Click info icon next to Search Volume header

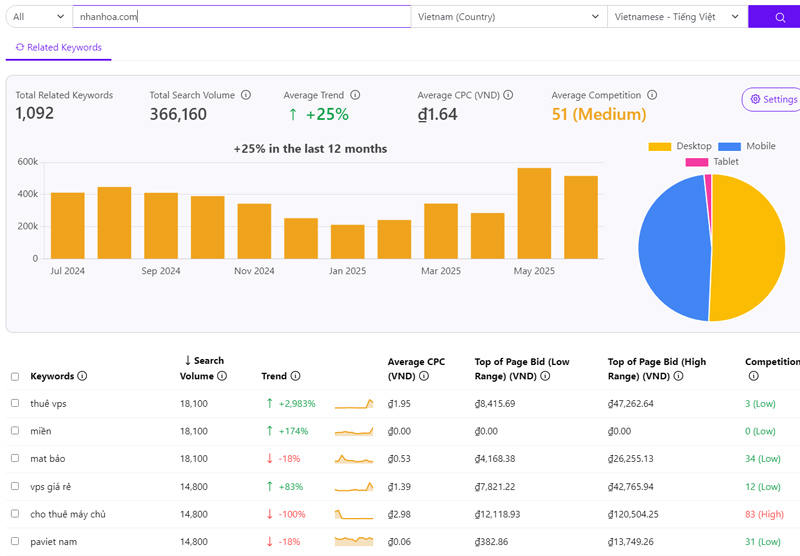click(222, 376)
